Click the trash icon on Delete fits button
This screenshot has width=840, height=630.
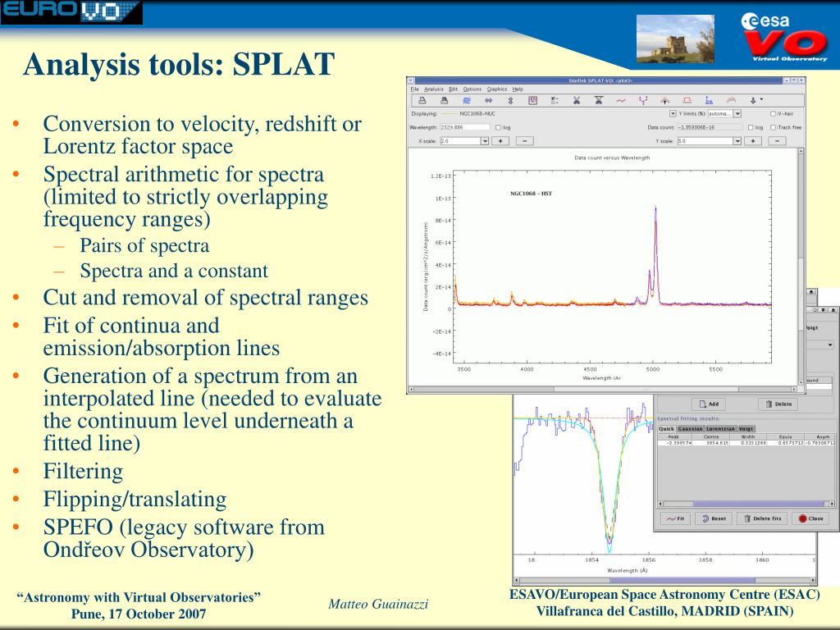[747, 518]
